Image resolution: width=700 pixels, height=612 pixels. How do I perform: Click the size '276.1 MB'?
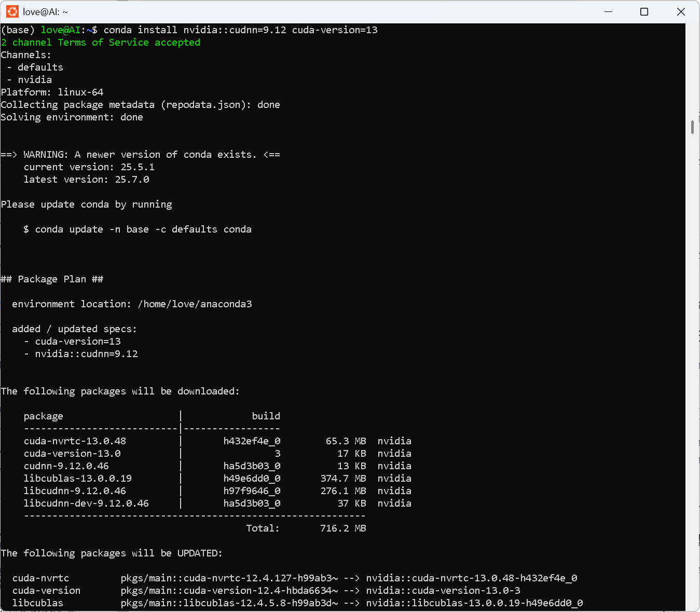(x=344, y=491)
